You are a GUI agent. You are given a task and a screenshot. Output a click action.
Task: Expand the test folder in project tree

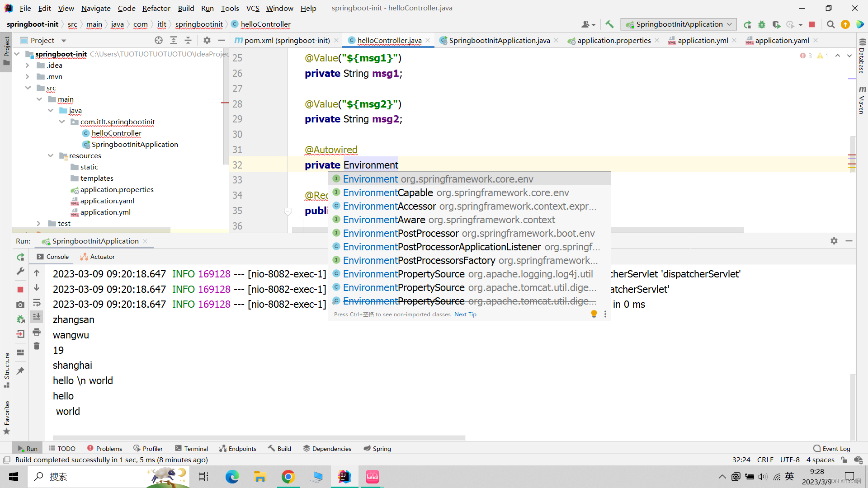click(38, 223)
